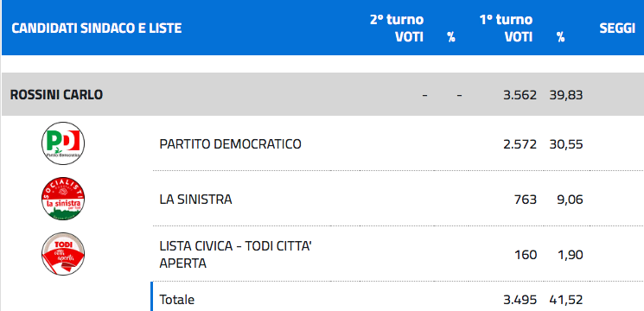Click the Socialisti La Sinistra logo
This screenshot has width=644, height=311.
pos(63,199)
